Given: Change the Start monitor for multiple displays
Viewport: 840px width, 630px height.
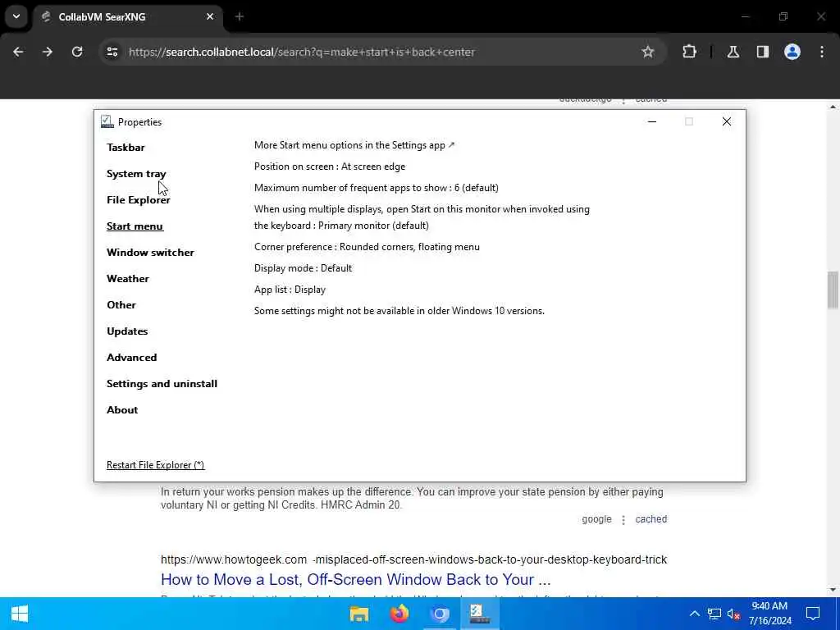Looking at the screenshot, I should 422,217.
